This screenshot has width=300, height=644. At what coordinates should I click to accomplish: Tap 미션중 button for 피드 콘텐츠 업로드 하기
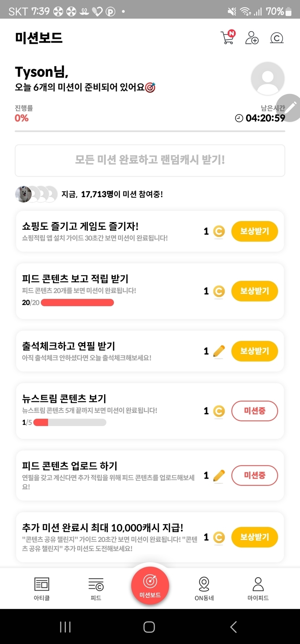pos(254,475)
